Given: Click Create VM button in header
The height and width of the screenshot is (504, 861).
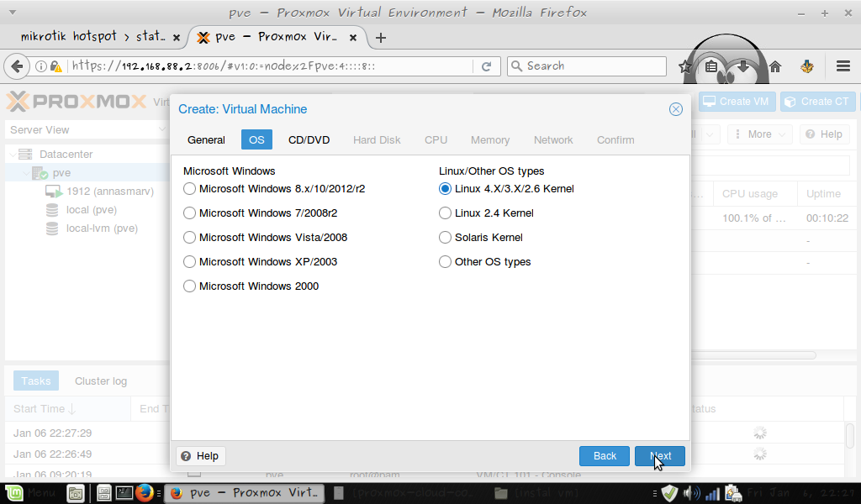Looking at the screenshot, I should (x=737, y=102).
